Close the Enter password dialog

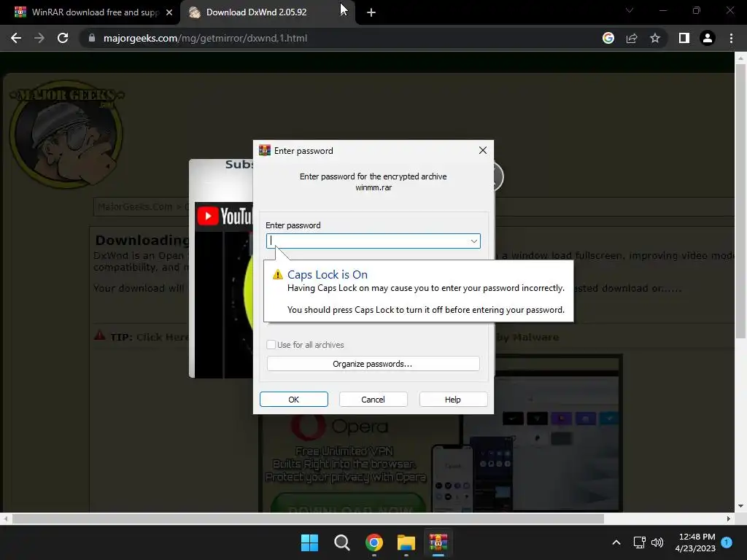[x=483, y=150]
